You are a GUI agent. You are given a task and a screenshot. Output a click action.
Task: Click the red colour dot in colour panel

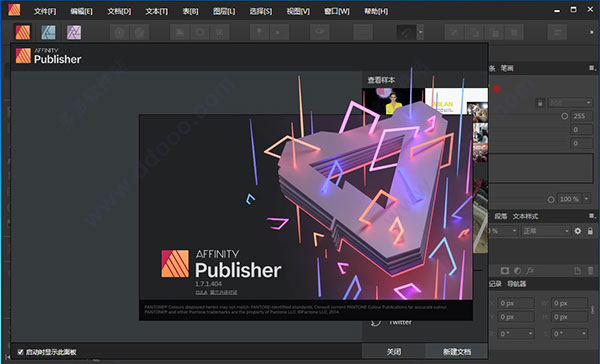tap(496, 89)
